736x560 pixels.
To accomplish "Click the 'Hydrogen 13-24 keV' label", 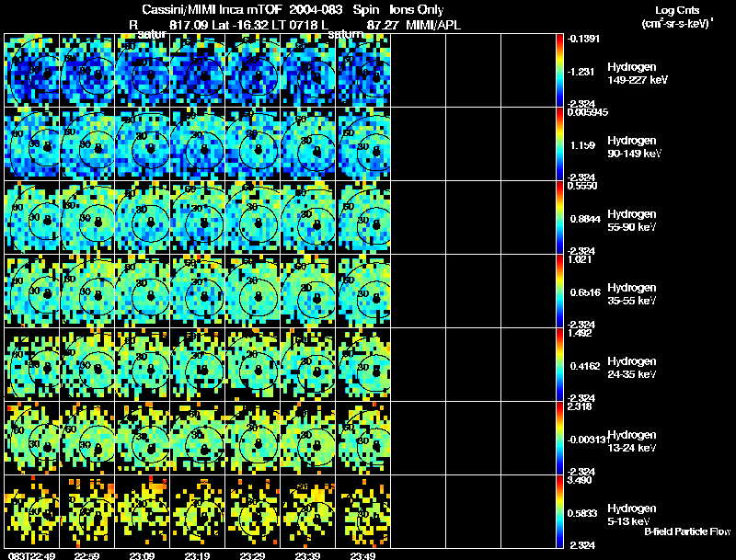I will click(632, 441).
